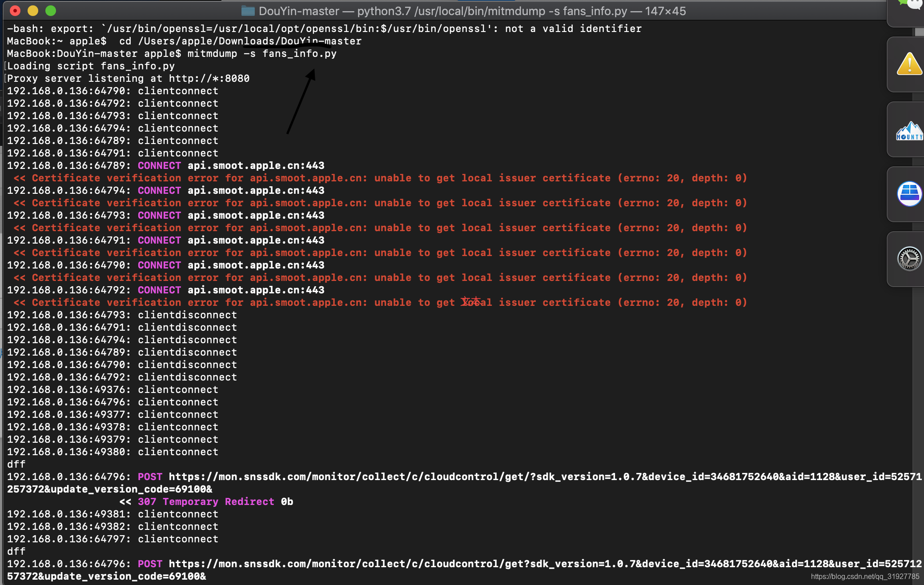This screenshot has width=924, height=585.
Task: Click the second 'dff' output line
Action: (x=16, y=551)
